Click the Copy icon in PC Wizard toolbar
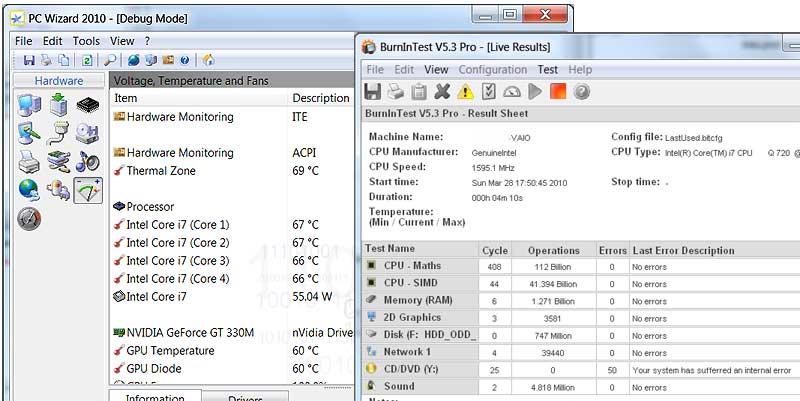 (64, 60)
